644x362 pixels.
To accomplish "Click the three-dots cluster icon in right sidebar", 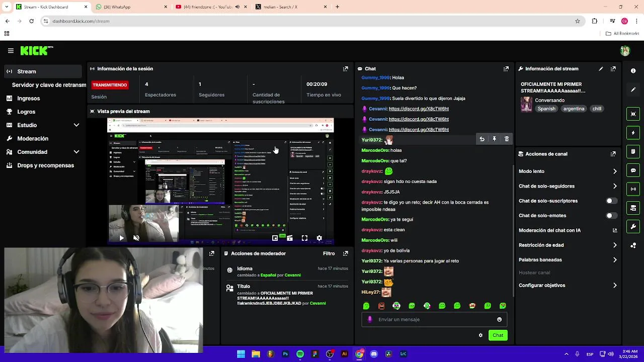I will 633,245.
